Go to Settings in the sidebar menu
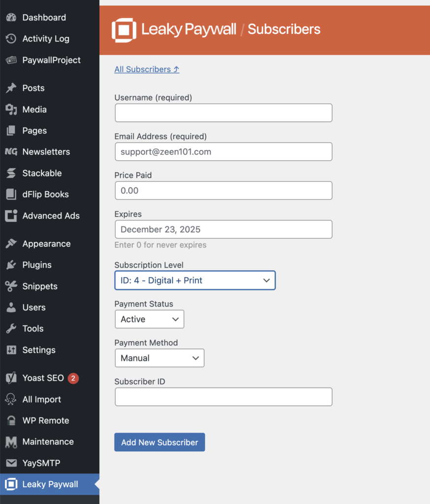This screenshot has height=504, width=430. [39, 350]
